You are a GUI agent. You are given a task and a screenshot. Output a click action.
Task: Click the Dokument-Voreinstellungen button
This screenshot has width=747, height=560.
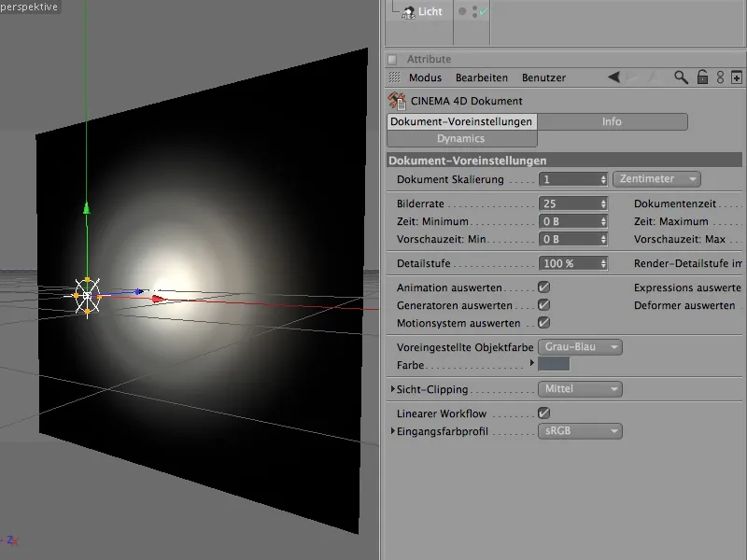click(x=461, y=121)
